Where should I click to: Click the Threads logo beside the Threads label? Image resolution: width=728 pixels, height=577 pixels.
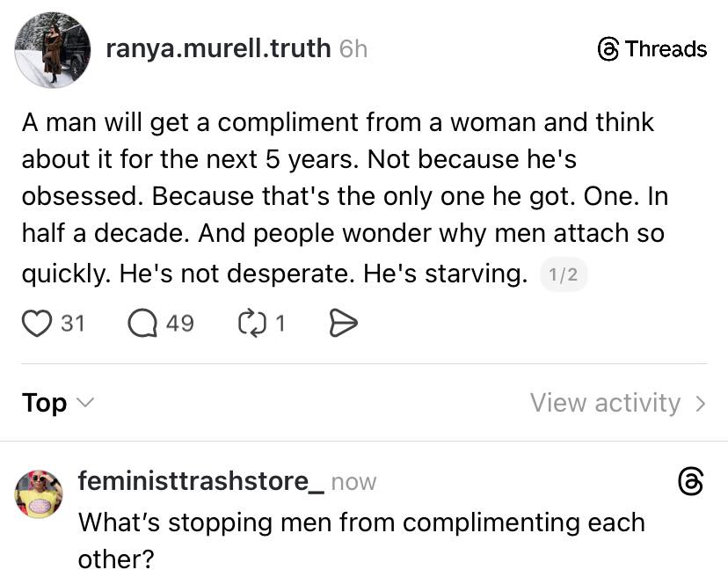(608, 49)
